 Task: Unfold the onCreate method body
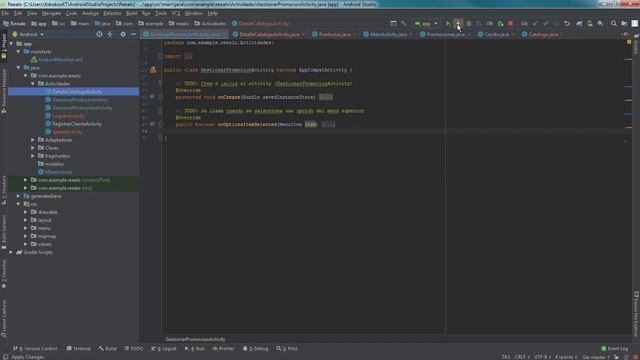(x=325, y=97)
